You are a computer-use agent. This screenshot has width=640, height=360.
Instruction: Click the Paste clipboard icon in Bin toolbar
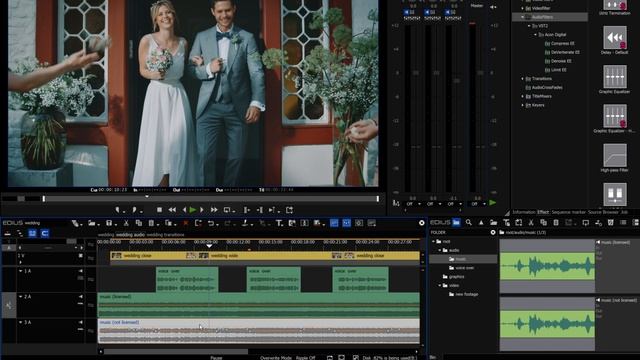tap(556, 222)
